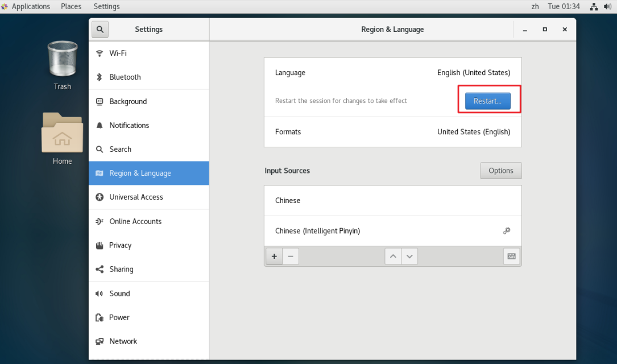The height and width of the screenshot is (364, 617).
Task: Open the Applications menu
Action: click(27, 6)
